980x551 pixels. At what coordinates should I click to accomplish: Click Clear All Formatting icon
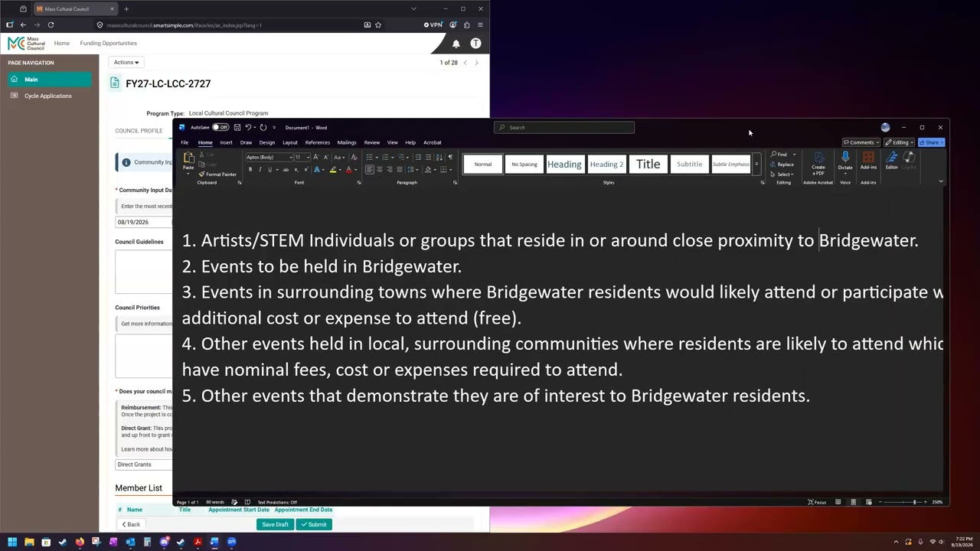pyautogui.click(x=354, y=158)
